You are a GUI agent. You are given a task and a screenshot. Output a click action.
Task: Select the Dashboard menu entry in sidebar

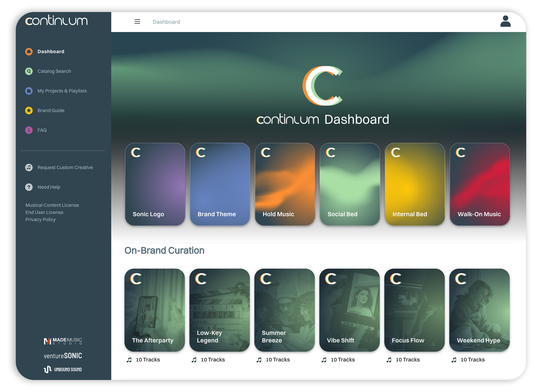[x=51, y=51]
